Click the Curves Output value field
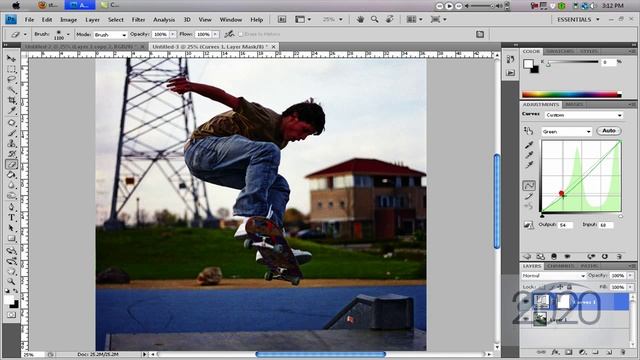The width and height of the screenshot is (640, 360). pos(565,225)
